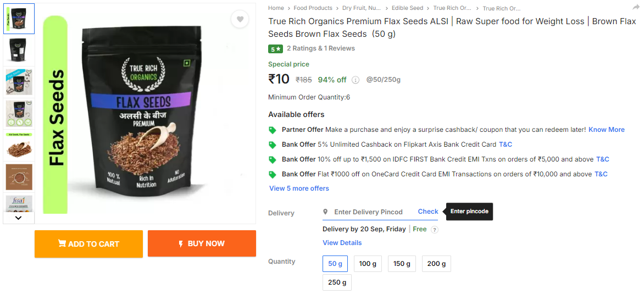Select the flax seeds closeup thumbnail
This screenshot has height=300, width=644.
tap(19, 147)
